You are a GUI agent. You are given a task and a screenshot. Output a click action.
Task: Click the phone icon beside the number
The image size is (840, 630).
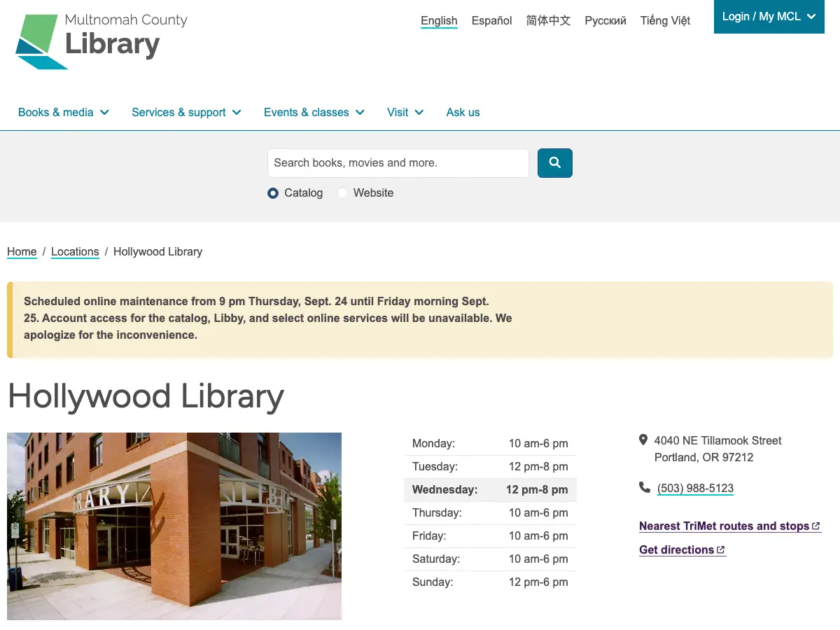(645, 487)
